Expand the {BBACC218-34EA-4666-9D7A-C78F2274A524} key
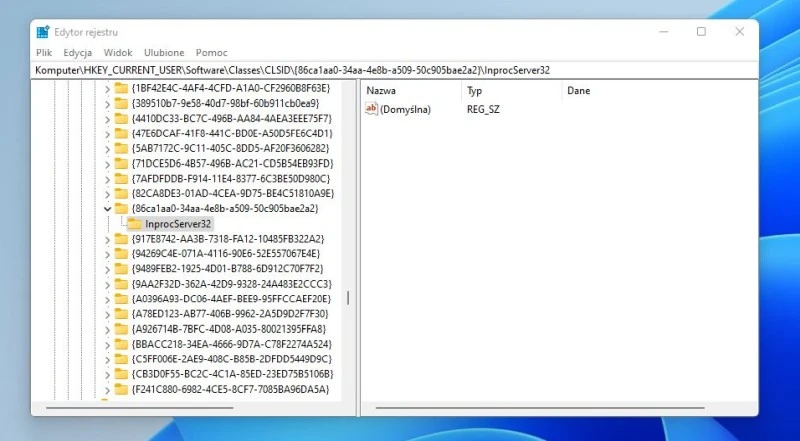The height and width of the screenshot is (441, 800). pyautogui.click(x=107, y=345)
